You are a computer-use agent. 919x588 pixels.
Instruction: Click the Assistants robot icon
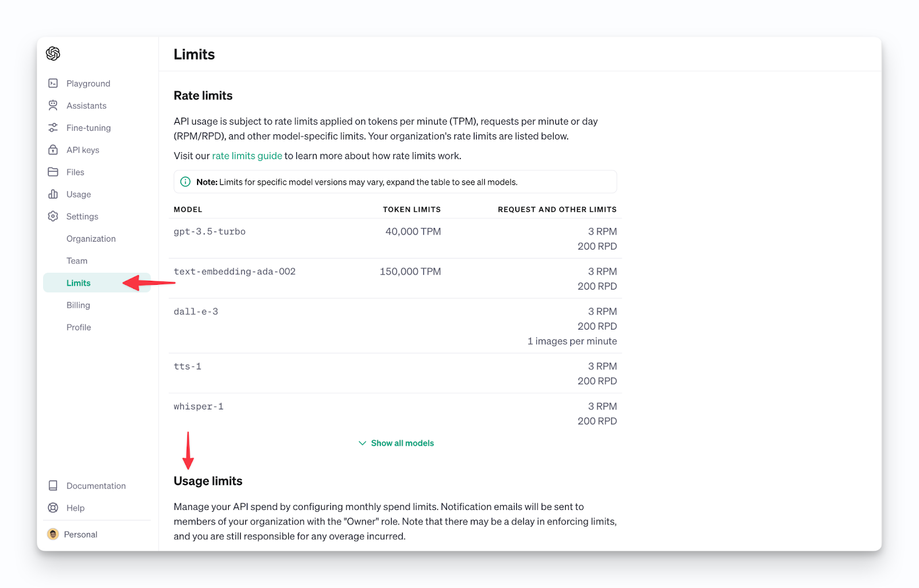53,105
